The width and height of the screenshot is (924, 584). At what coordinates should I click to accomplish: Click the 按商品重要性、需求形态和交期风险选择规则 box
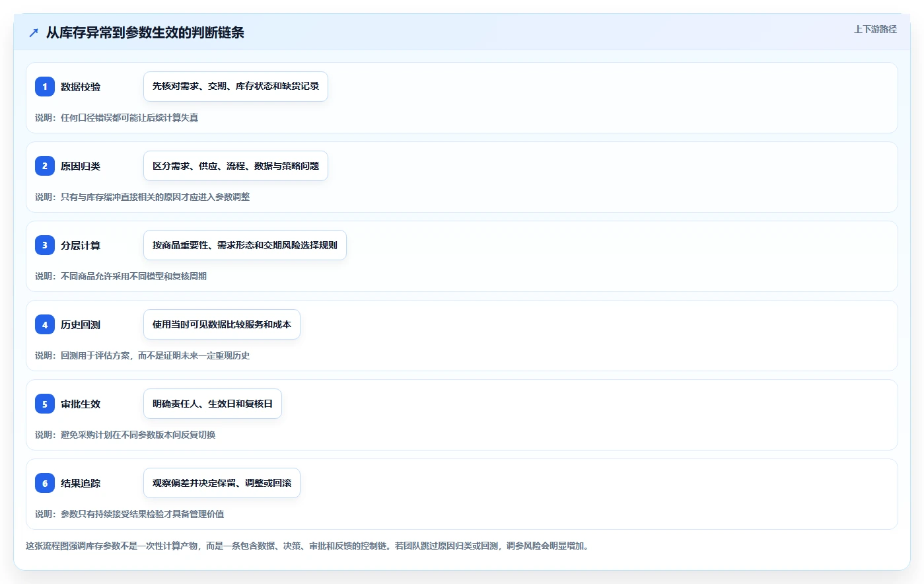[x=245, y=245]
